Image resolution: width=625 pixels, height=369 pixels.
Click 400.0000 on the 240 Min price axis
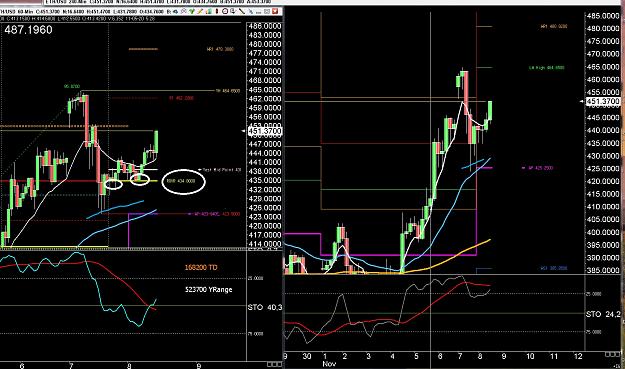(603, 232)
